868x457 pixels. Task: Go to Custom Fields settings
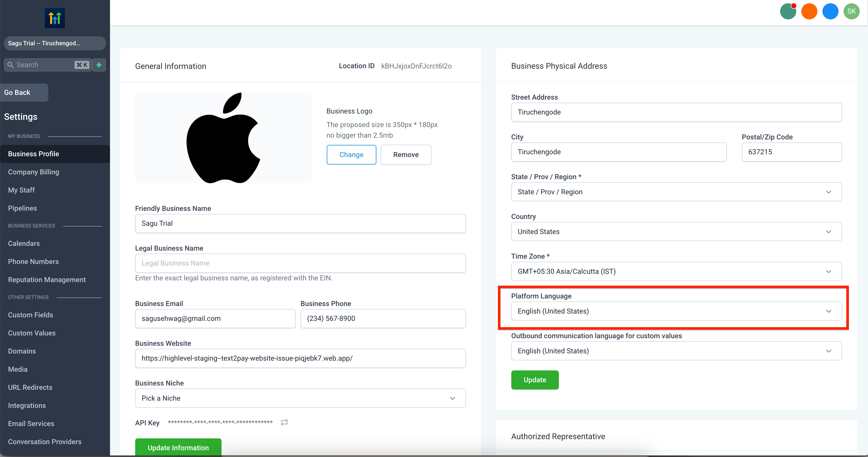coord(30,315)
